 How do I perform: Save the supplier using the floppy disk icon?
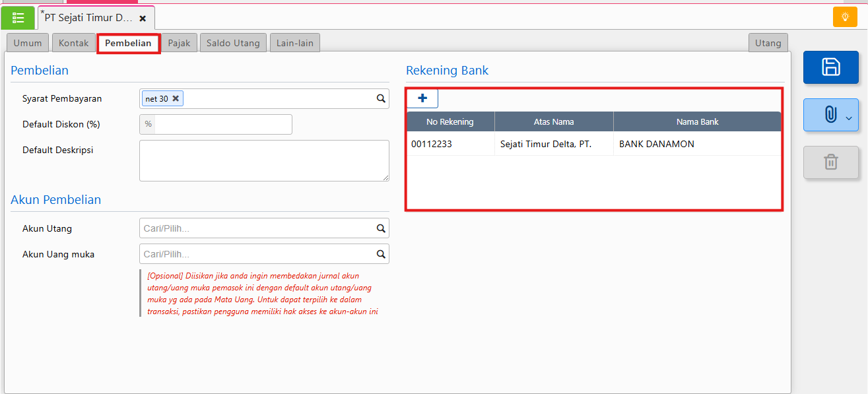pyautogui.click(x=830, y=67)
